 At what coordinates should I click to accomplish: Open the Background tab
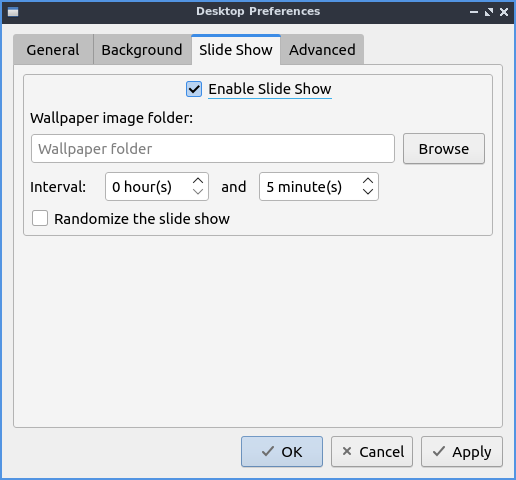pos(142,50)
